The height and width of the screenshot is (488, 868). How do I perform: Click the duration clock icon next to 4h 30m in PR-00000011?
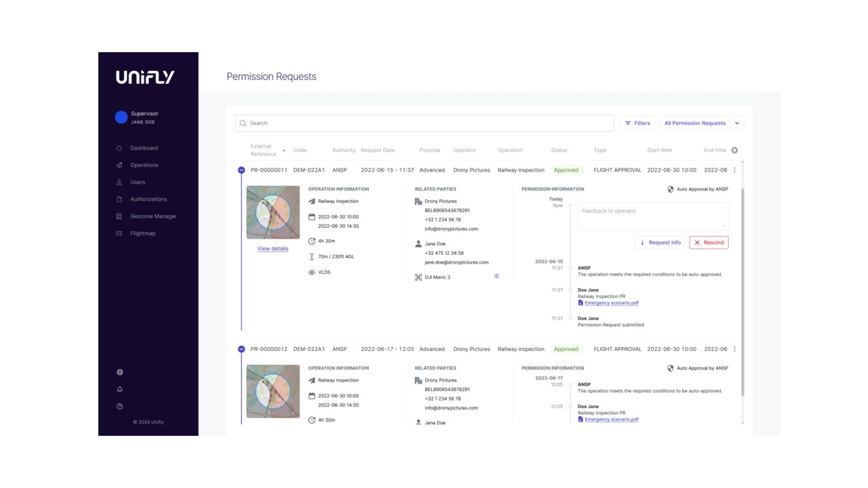(x=312, y=241)
